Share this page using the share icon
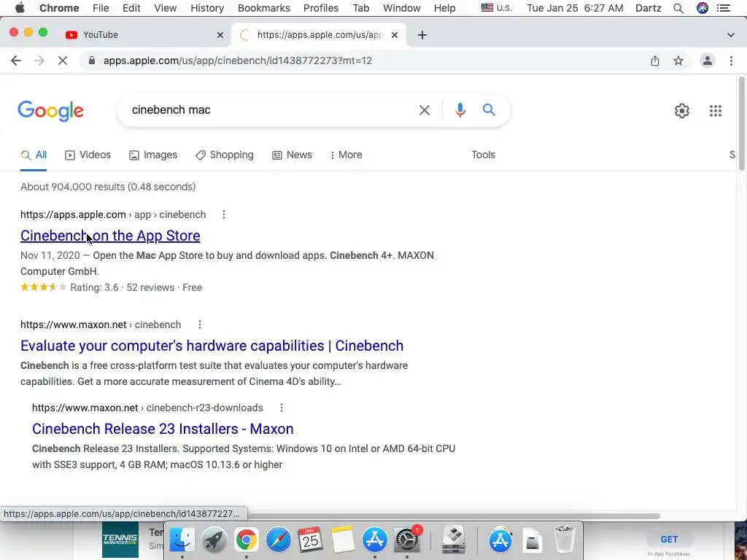The width and height of the screenshot is (747, 560). pyautogui.click(x=655, y=61)
